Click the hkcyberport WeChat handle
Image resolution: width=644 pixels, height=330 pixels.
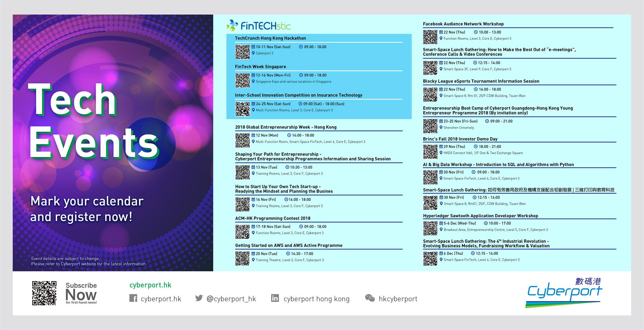[x=398, y=299]
